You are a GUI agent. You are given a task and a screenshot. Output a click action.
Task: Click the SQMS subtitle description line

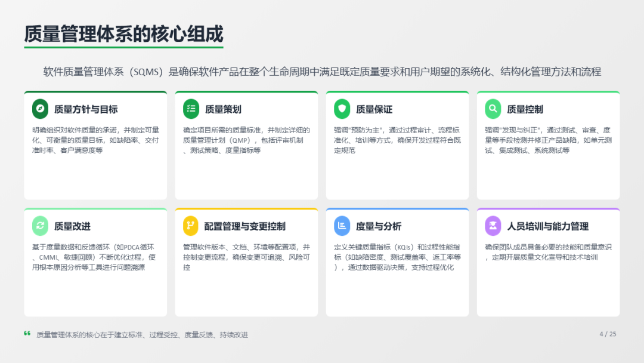tap(322, 72)
